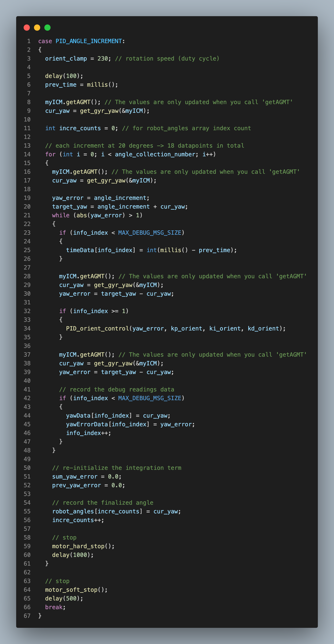
Task: Click 'cur_yaw = get_gyr_yaw(&myICM);' on line 38
Action: 111,363
